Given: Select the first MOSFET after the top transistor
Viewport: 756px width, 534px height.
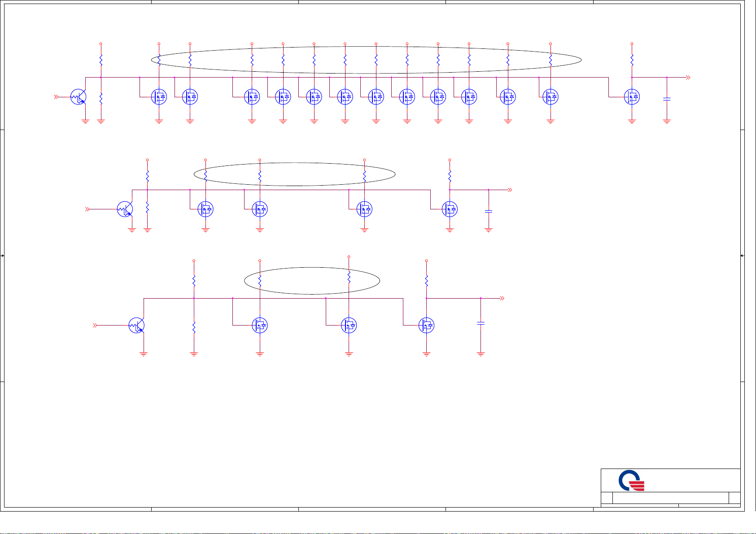Looking at the screenshot, I should tap(159, 97).
